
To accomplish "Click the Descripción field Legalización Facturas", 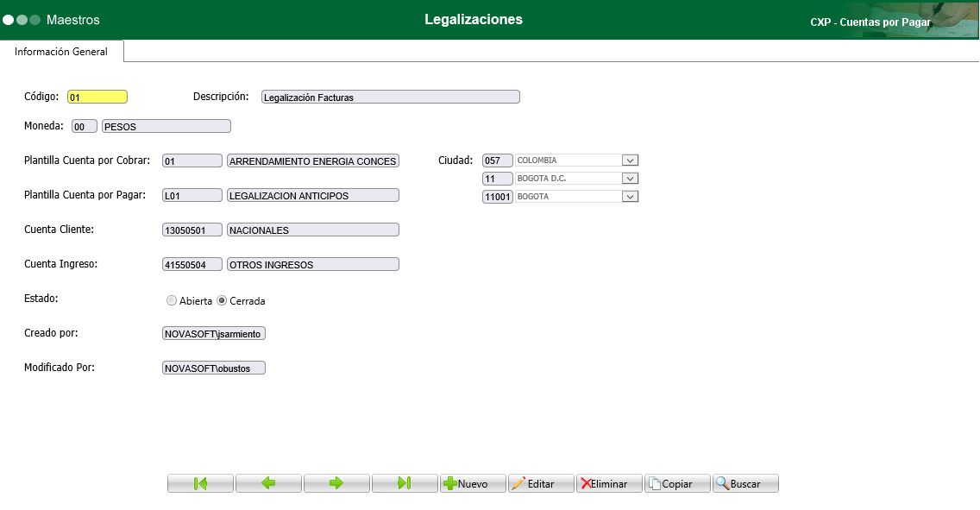I will point(391,97).
